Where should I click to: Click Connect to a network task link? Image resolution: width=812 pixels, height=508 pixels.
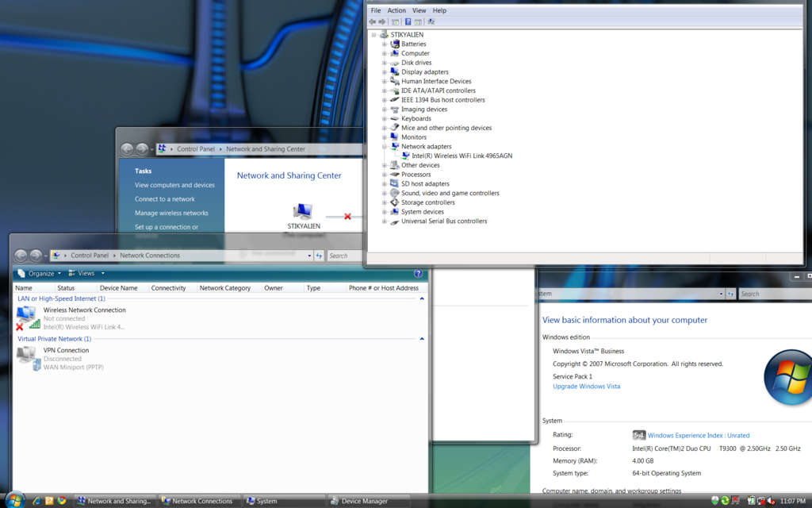165,199
